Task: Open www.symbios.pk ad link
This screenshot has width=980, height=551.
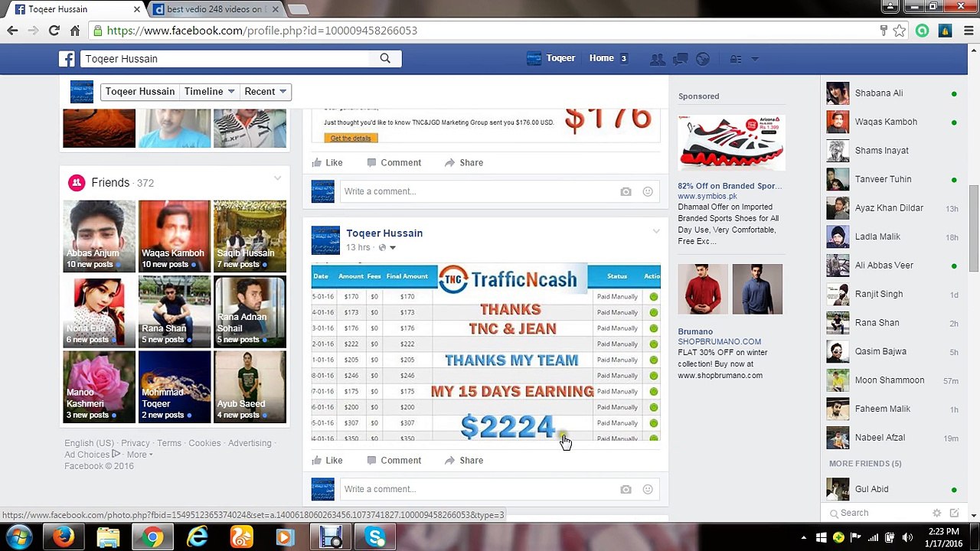Action: point(707,196)
